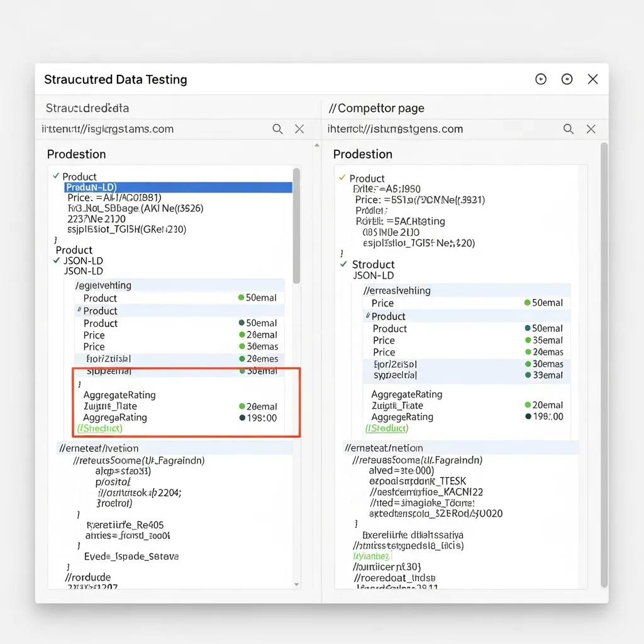Click the second circular icon near the window close button
This screenshot has height=644, width=644.
[567, 79]
